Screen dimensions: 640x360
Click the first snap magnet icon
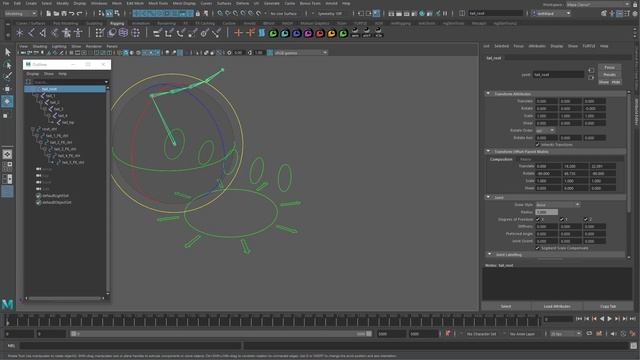point(220,13)
